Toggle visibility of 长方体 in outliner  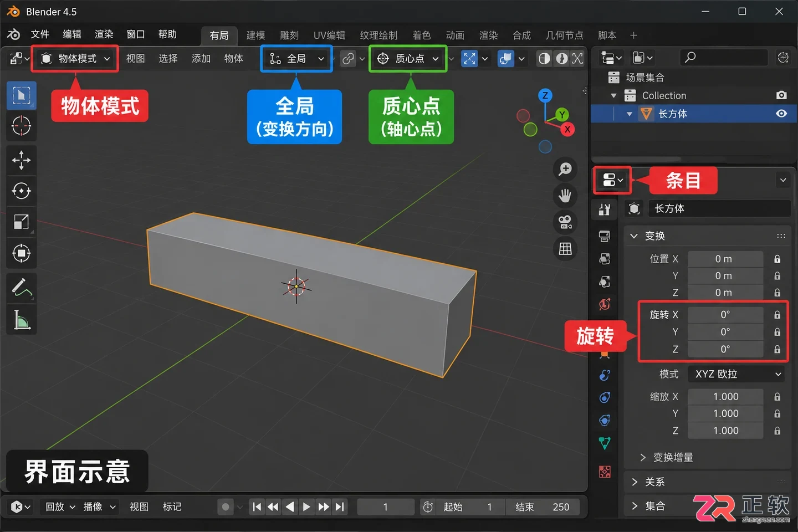pyautogui.click(x=781, y=114)
